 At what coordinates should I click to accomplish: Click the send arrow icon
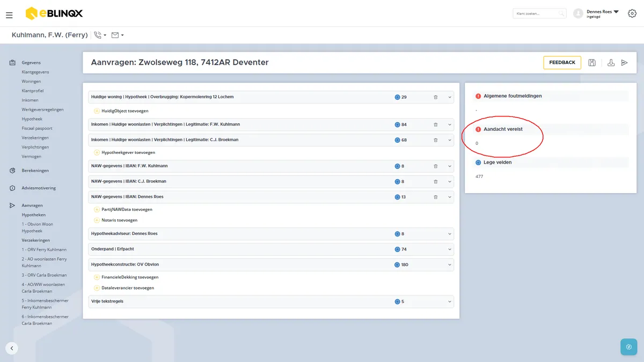click(x=624, y=63)
